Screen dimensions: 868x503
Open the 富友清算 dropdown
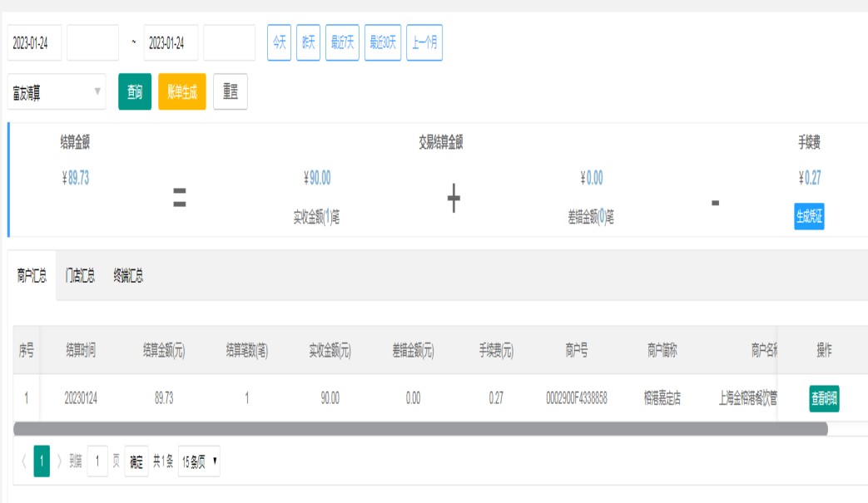[x=57, y=92]
